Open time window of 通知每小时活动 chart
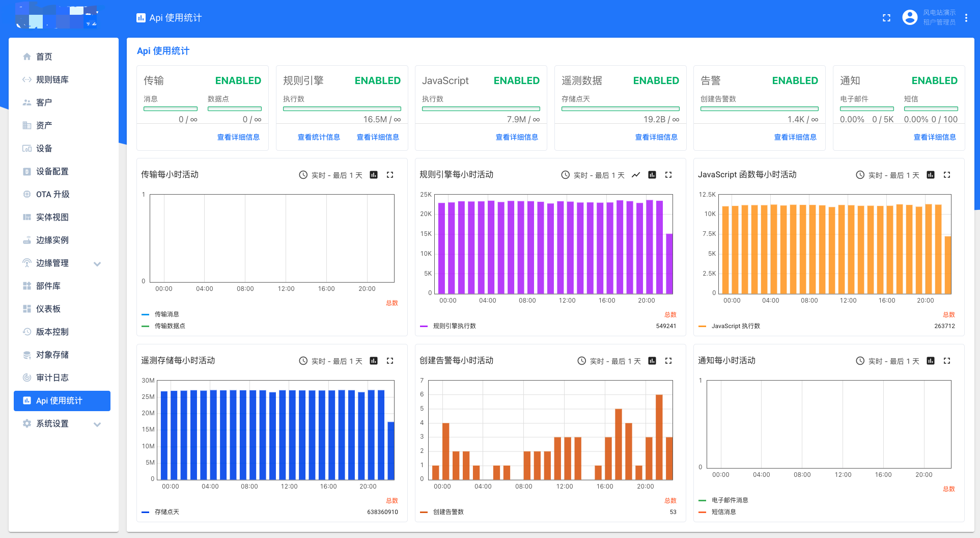 tap(887, 361)
